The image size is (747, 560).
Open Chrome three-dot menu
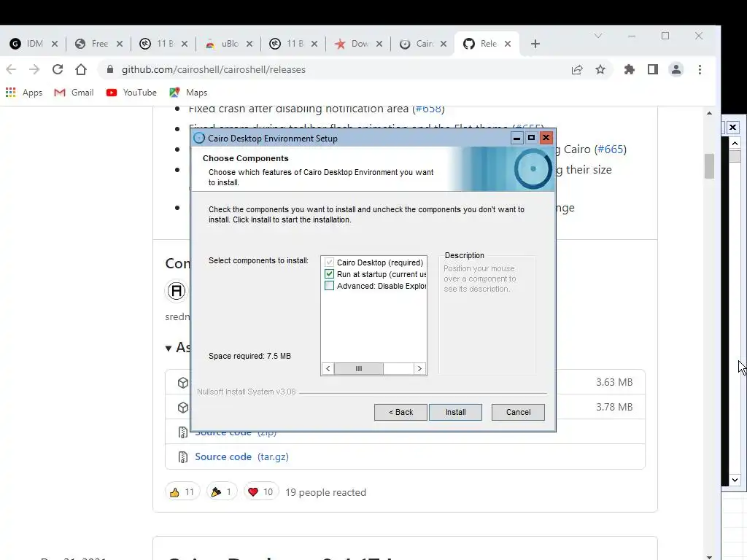pyautogui.click(x=700, y=69)
